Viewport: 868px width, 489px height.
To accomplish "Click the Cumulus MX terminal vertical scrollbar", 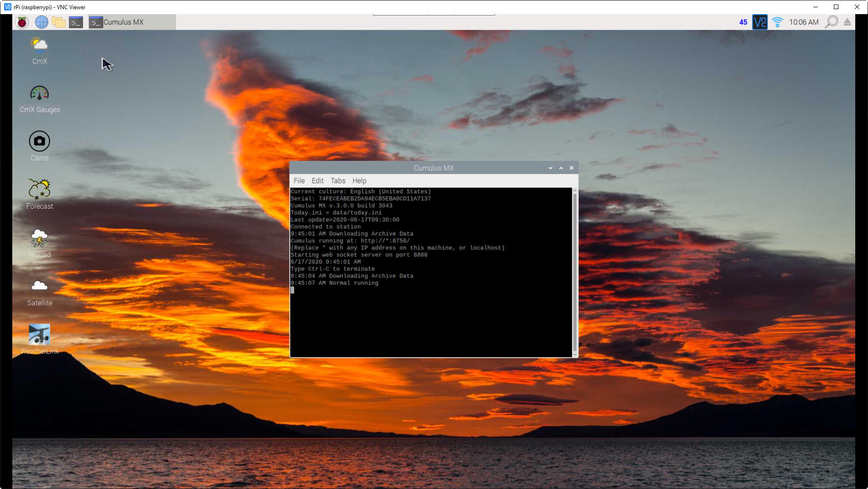I will coord(575,273).
